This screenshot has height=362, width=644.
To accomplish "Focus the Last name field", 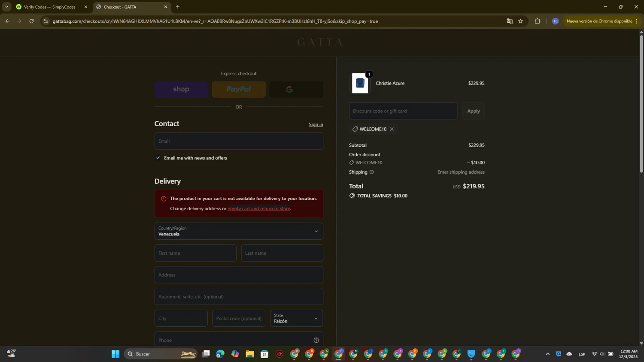I will (282, 253).
